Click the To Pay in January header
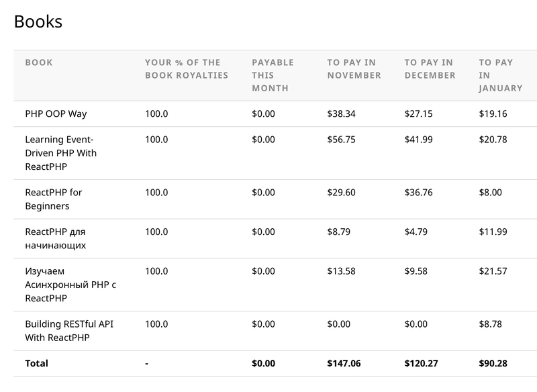 click(x=500, y=75)
